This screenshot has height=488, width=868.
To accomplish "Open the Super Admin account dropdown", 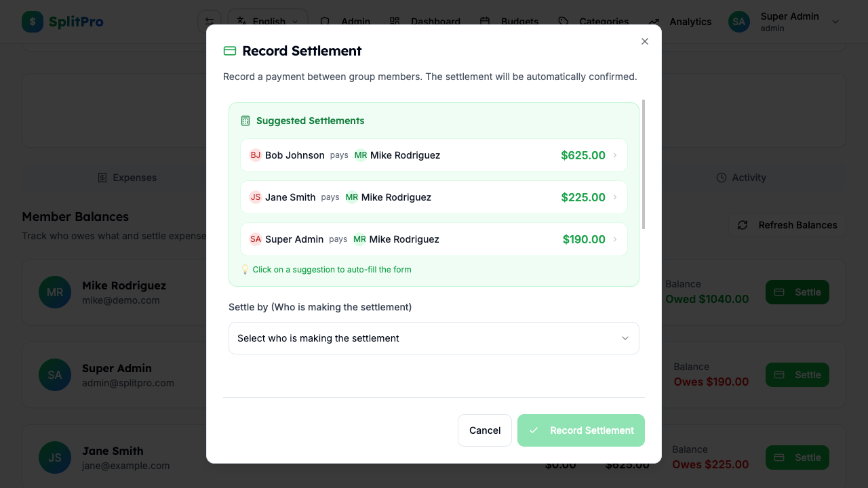I will pos(785,21).
